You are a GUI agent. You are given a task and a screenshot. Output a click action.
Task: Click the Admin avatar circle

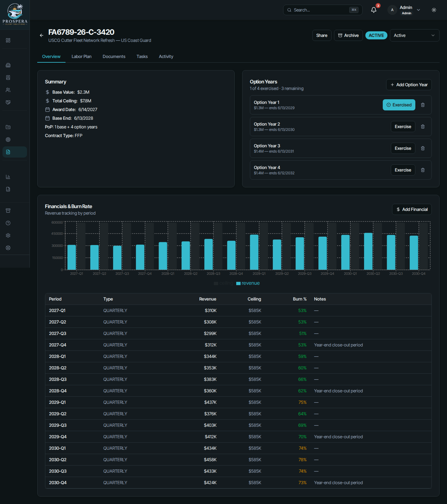(x=392, y=10)
